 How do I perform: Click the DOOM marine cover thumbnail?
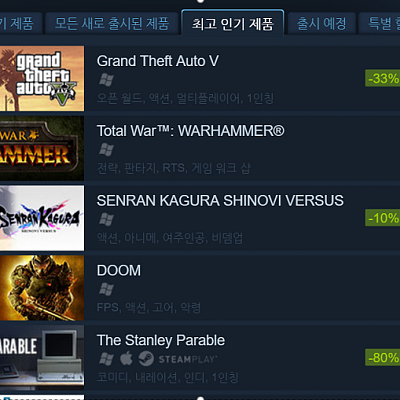click(x=42, y=288)
